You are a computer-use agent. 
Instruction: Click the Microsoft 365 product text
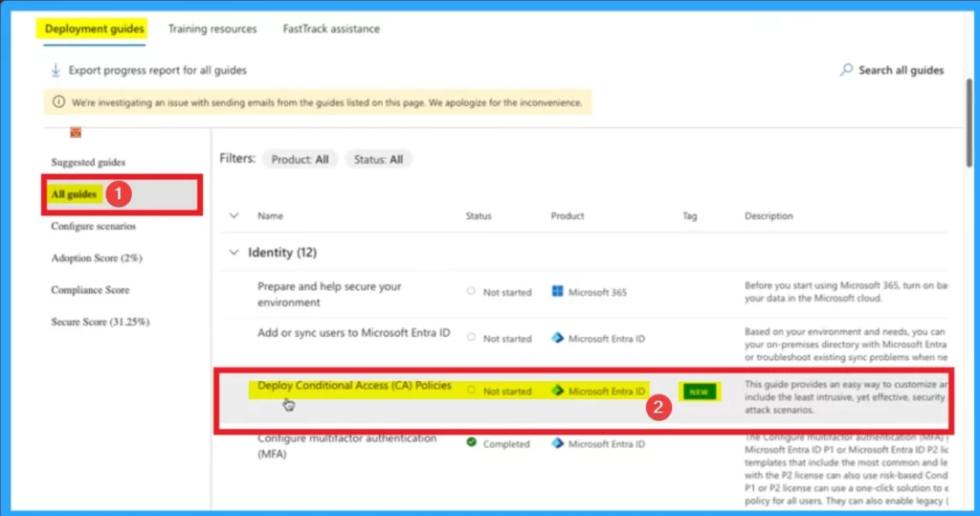tap(597, 292)
